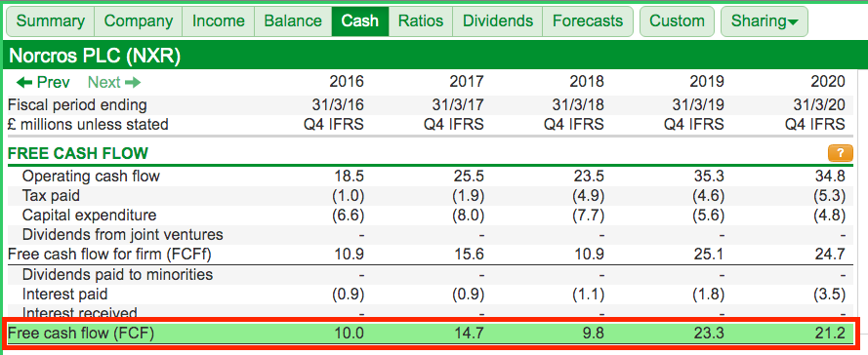Click the orange question mark help icon
The image size is (868, 355).
click(x=837, y=152)
